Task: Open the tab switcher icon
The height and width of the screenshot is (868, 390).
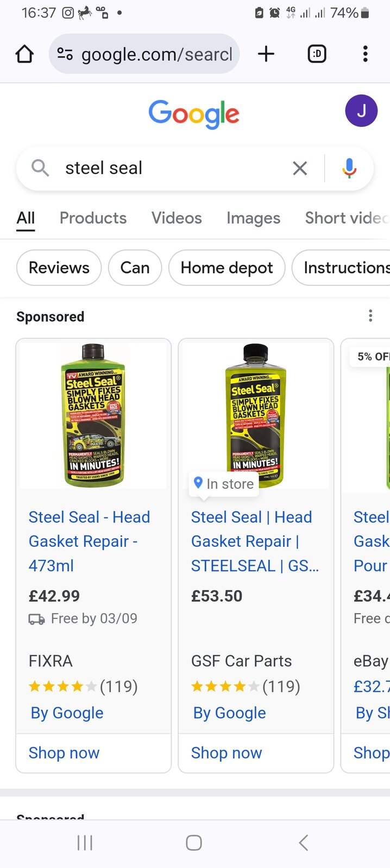Action: (317, 54)
